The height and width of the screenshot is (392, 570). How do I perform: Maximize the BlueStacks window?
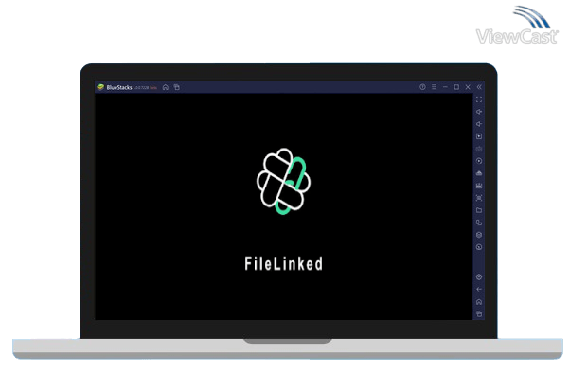tap(456, 87)
